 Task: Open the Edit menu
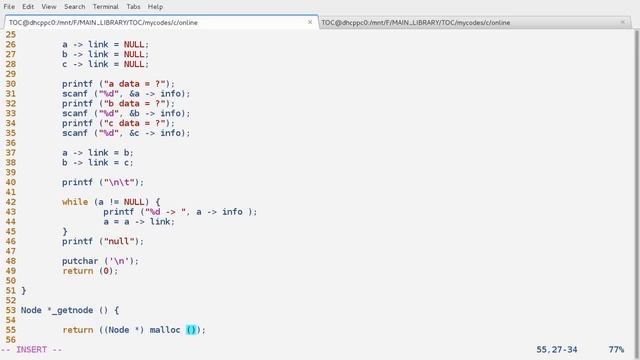(28, 7)
